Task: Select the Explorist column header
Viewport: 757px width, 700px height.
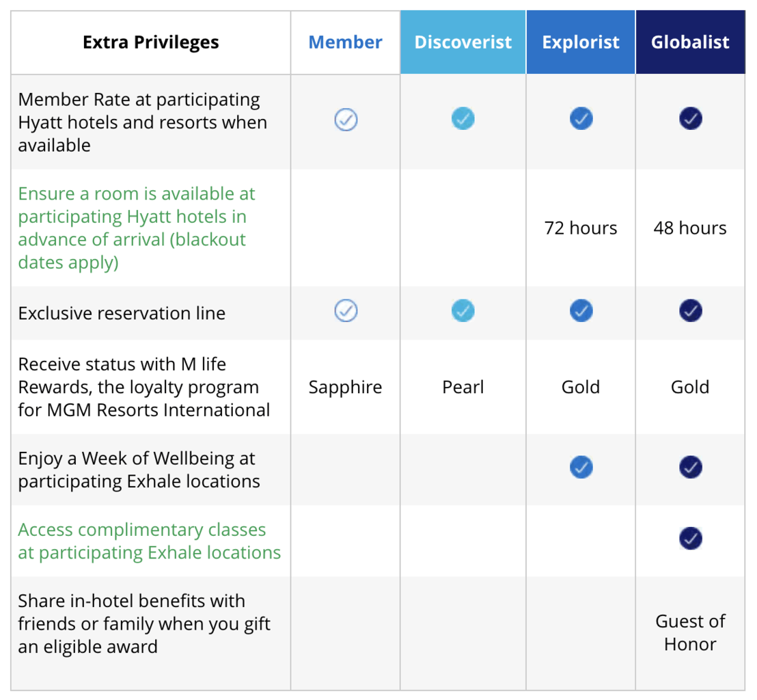Action: 581,42
